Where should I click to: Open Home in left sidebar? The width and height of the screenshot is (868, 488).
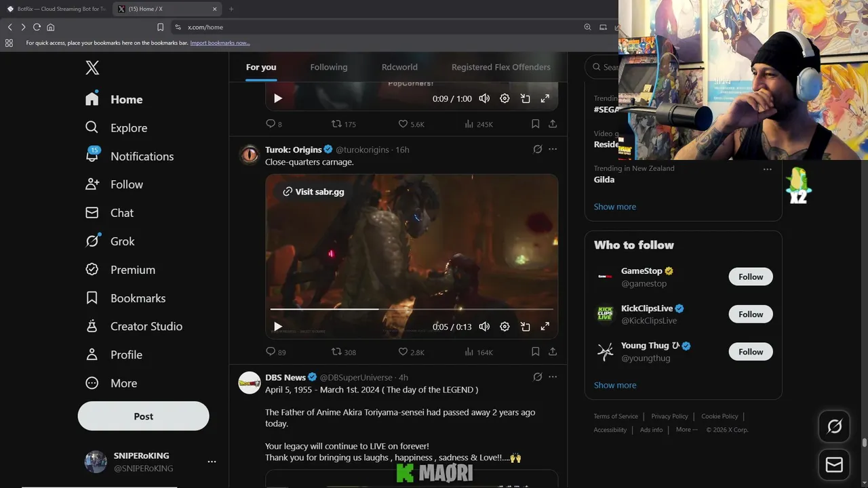tap(114, 99)
